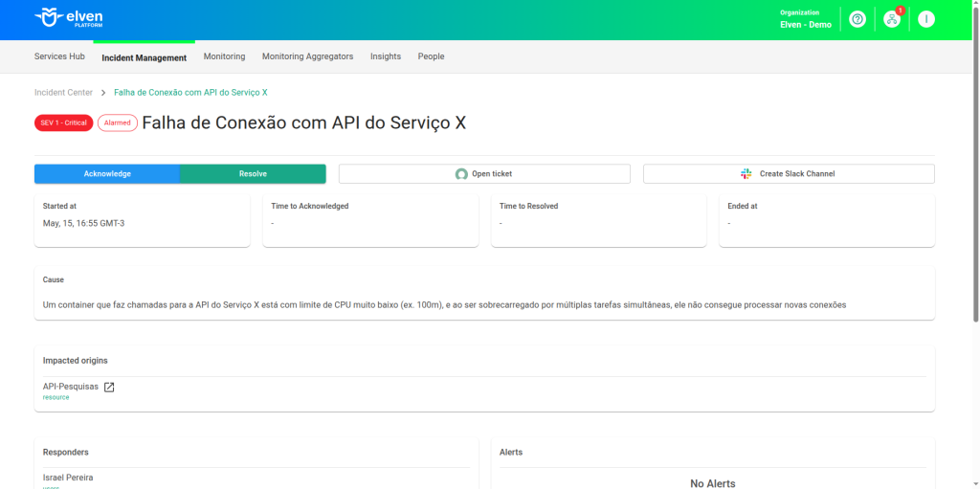The image size is (980, 489).
Task: Open the user profile avatar icon
Action: [925, 19]
